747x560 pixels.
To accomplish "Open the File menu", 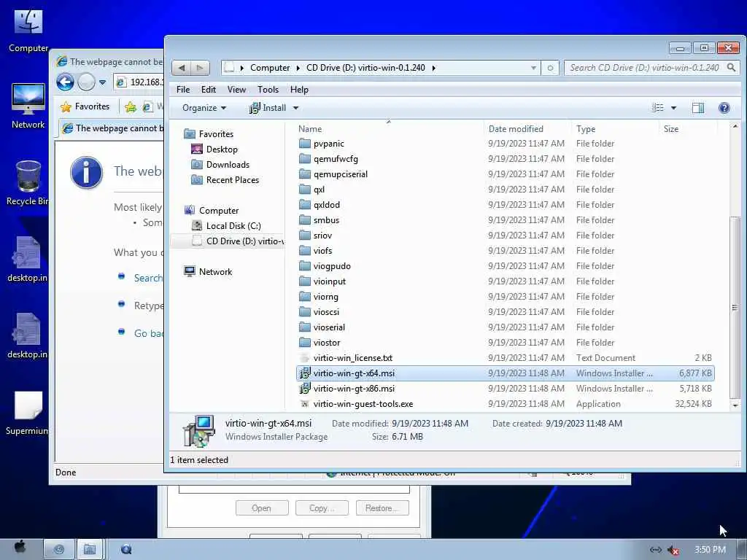I will (x=183, y=90).
